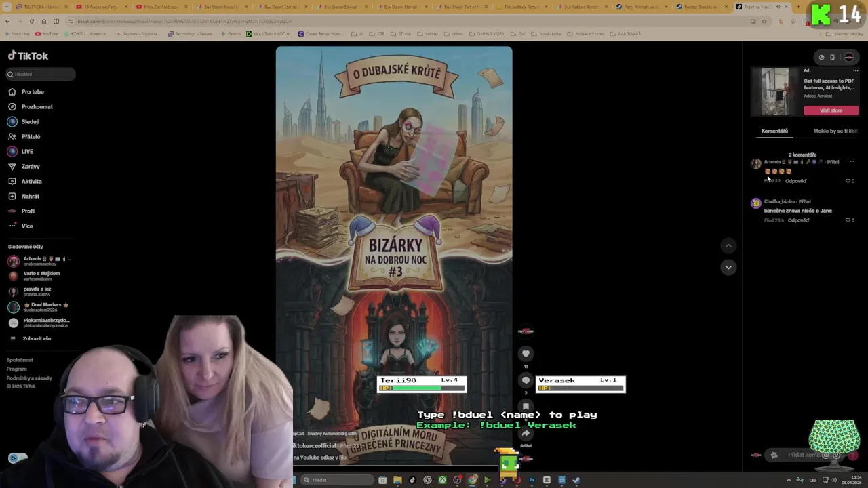
Task: Open Aktivita notifications in sidebar
Action: pos(24,181)
